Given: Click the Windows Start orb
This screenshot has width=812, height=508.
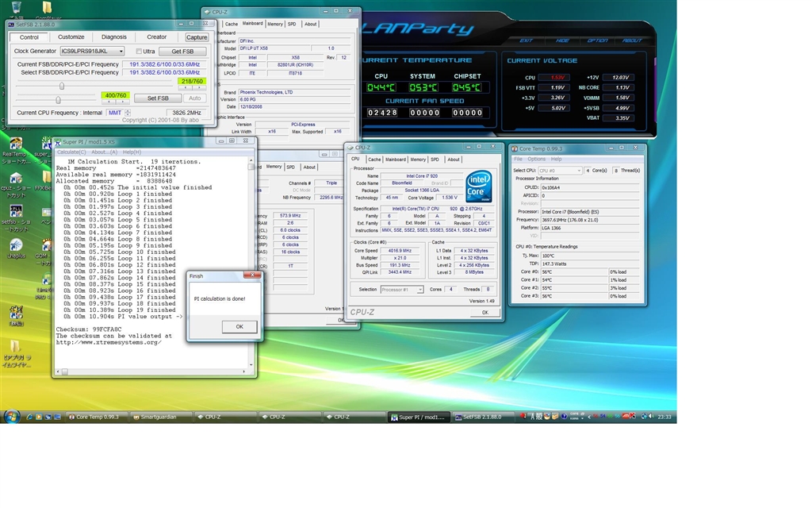Looking at the screenshot, I should tap(11, 416).
